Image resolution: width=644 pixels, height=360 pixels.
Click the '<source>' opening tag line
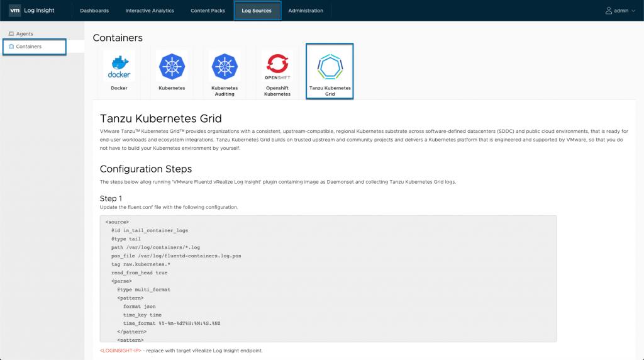pos(117,222)
